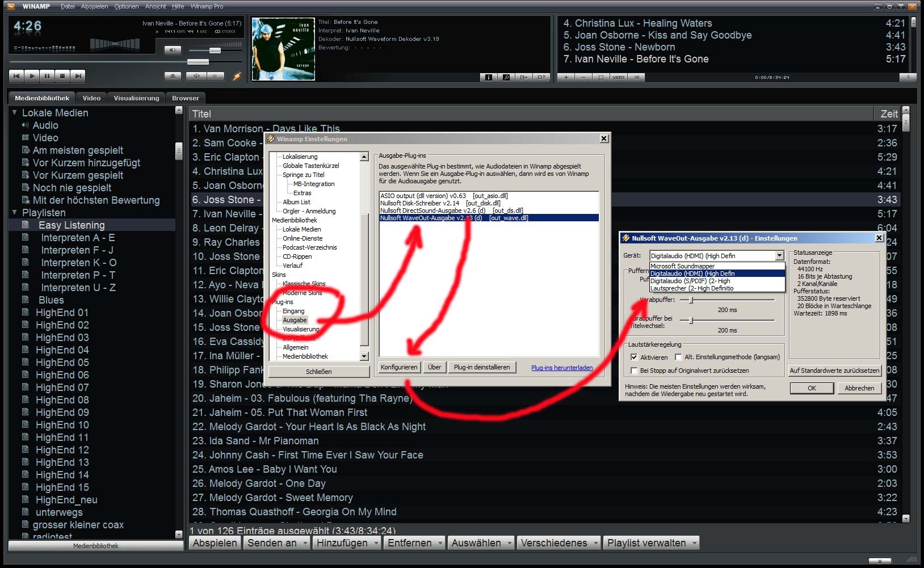This screenshot has width=924, height=568.
Task: Enable the Aktivieren volume control checkbox
Action: pyautogui.click(x=634, y=357)
